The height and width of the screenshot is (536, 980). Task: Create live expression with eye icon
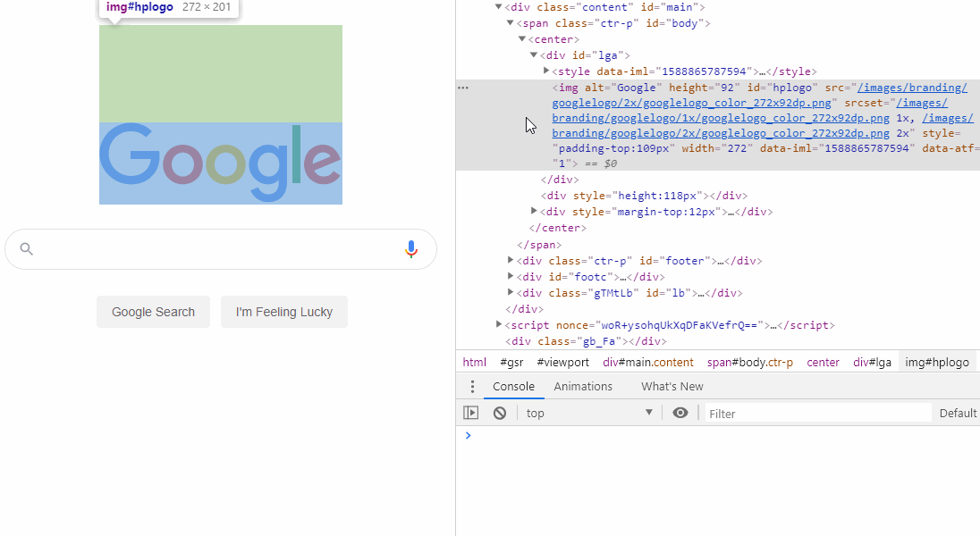(x=680, y=413)
